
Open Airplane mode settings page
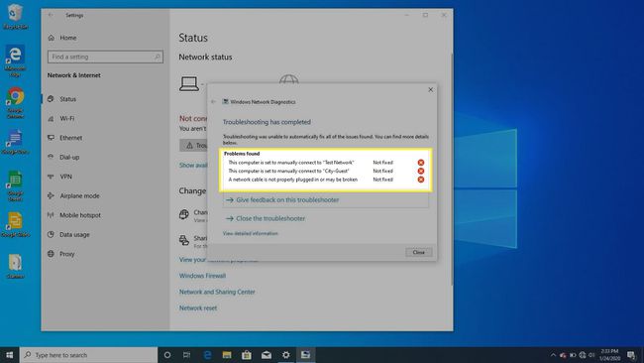pos(79,195)
